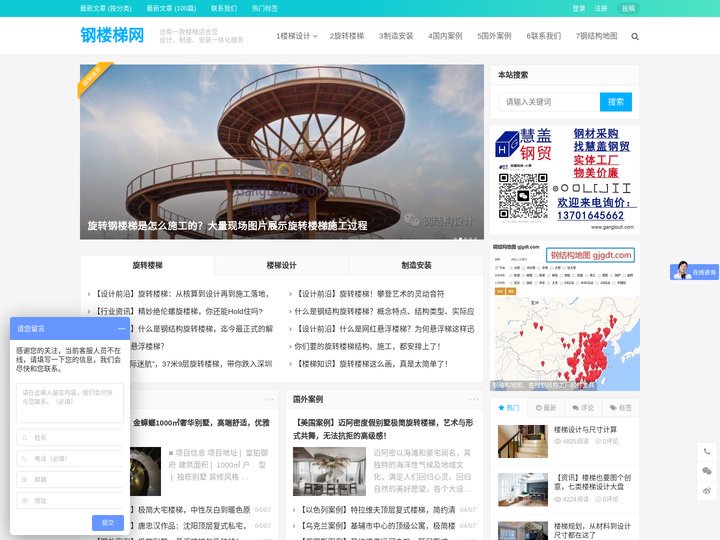Focus the 邮箱 email field
The width and height of the screenshot is (720, 540).
point(70,479)
